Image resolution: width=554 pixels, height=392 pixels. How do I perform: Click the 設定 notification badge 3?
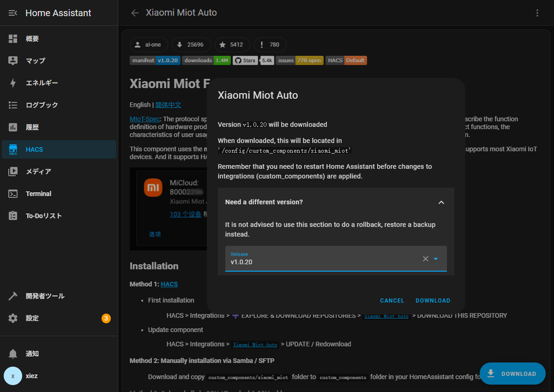[x=106, y=318]
